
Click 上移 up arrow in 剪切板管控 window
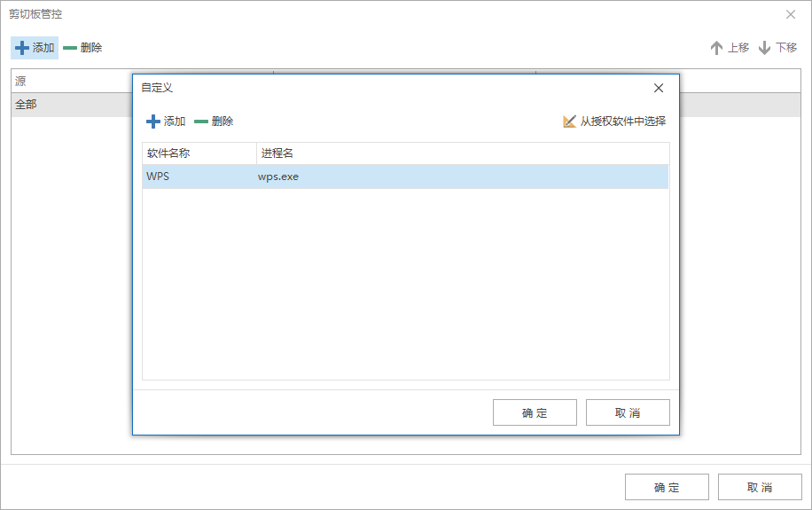click(730, 48)
